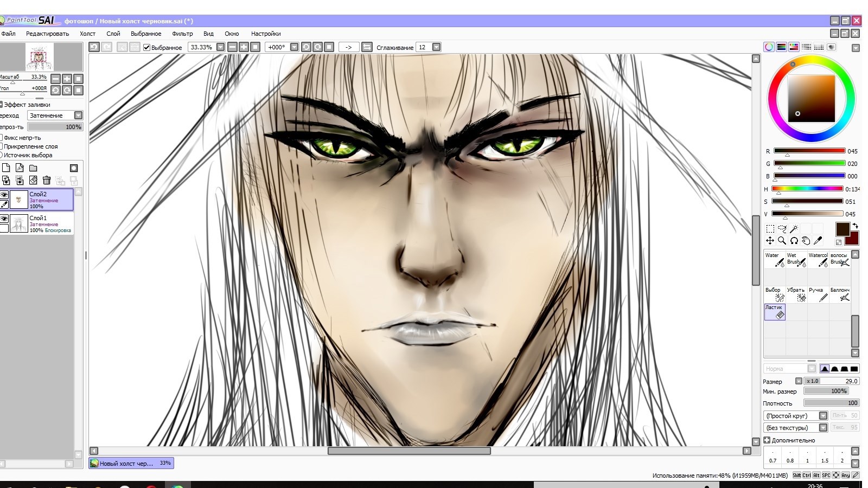Rotate canvas counterclockwise in toolbar

(306, 47)
